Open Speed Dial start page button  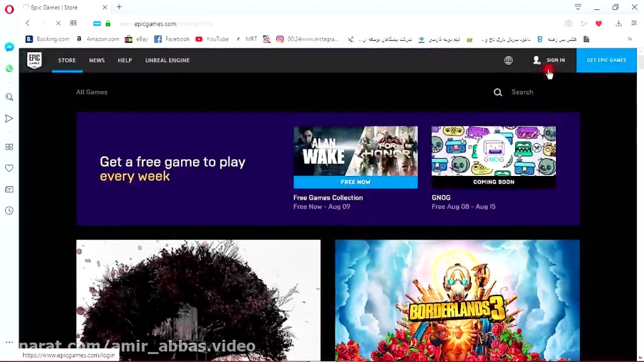(73, 24)
